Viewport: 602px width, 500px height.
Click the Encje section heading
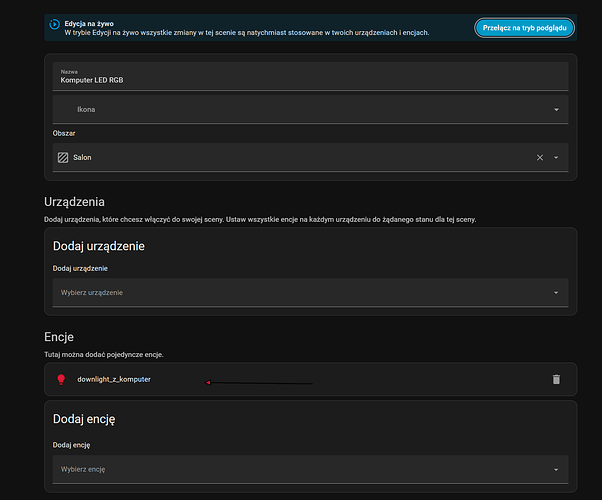59,338
